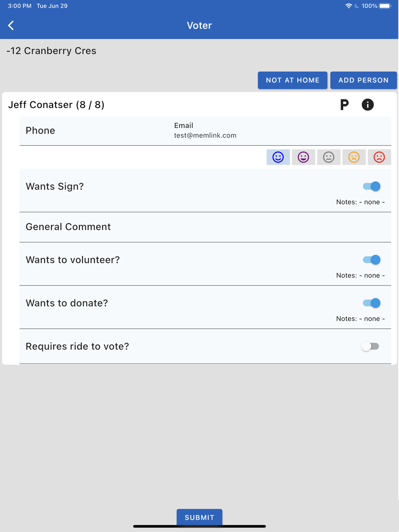Viewport: 399px width, 532px height.
Task: Tap the bold P icon
Action: pos(344,105)
